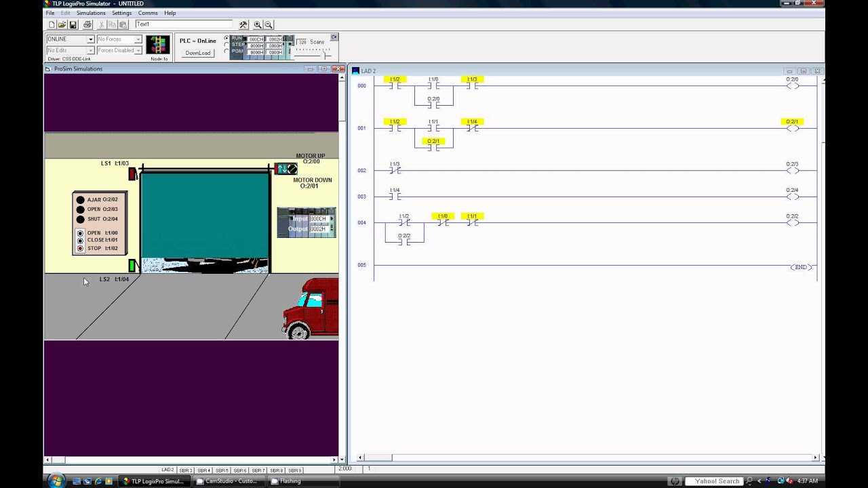This screenshot has width=868, height=488.
Task: Switch to the SBR 3 tab
Action: click(x=185, y=470)
